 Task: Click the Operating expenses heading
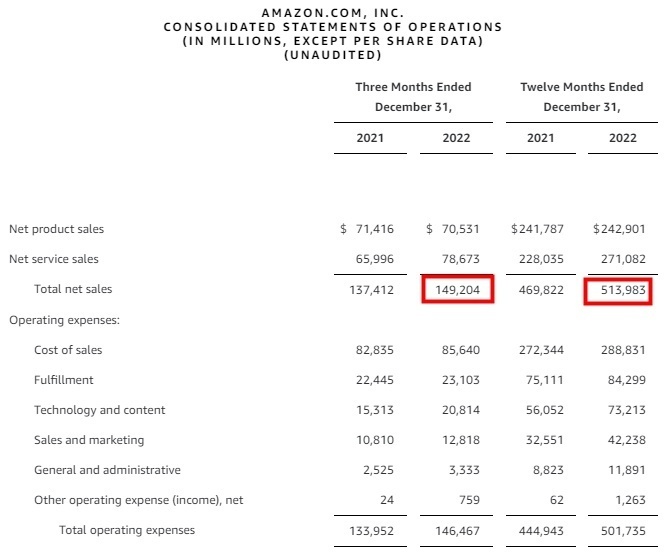64,320
